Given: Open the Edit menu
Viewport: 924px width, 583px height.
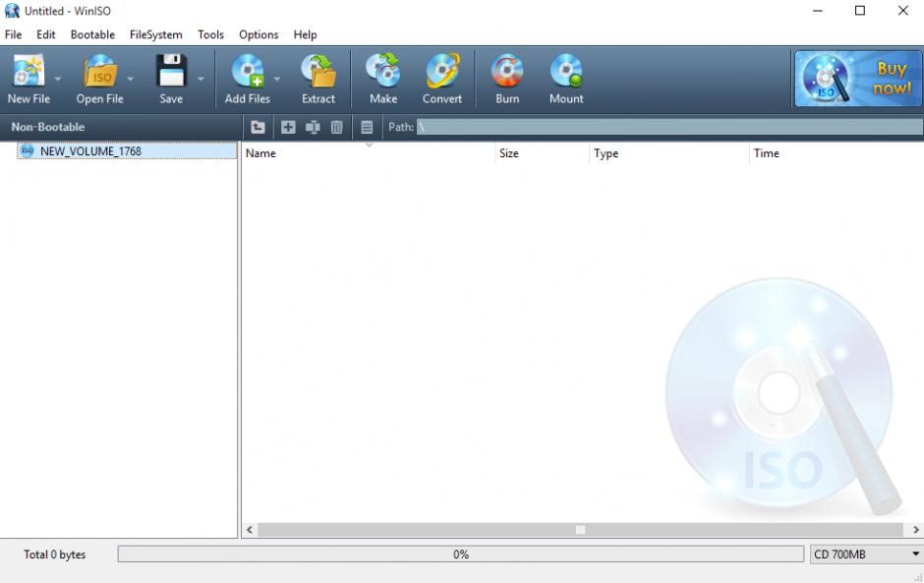Looking at the screenshot, I should tap(45, 34).
